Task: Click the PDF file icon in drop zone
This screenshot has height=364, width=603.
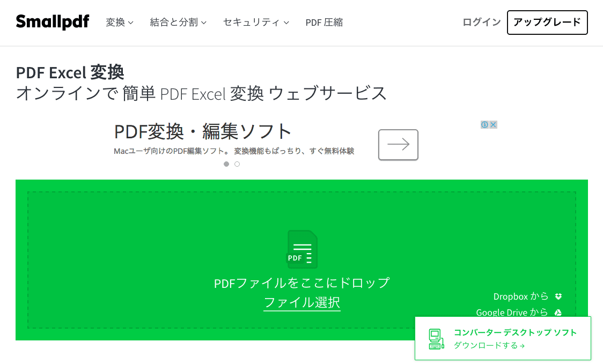Action: click(302, 249)
